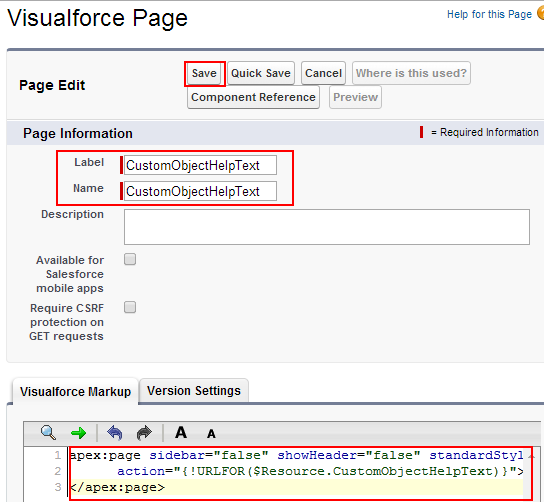Open the Component Reference

coord(253,97)
